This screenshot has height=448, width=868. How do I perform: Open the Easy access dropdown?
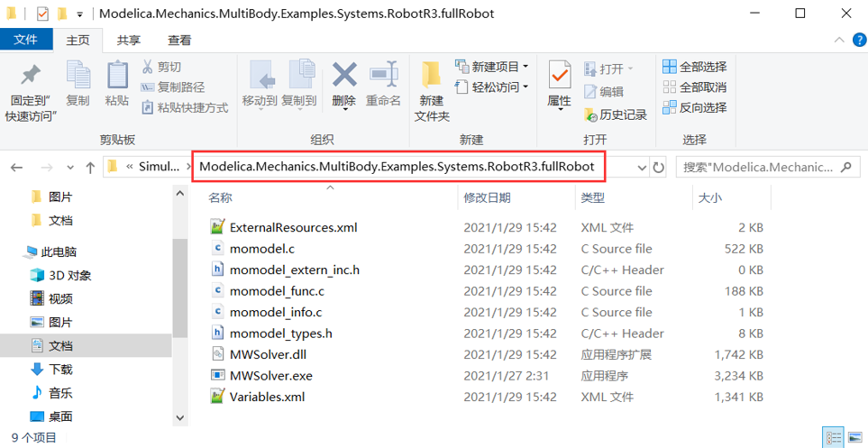491,87
